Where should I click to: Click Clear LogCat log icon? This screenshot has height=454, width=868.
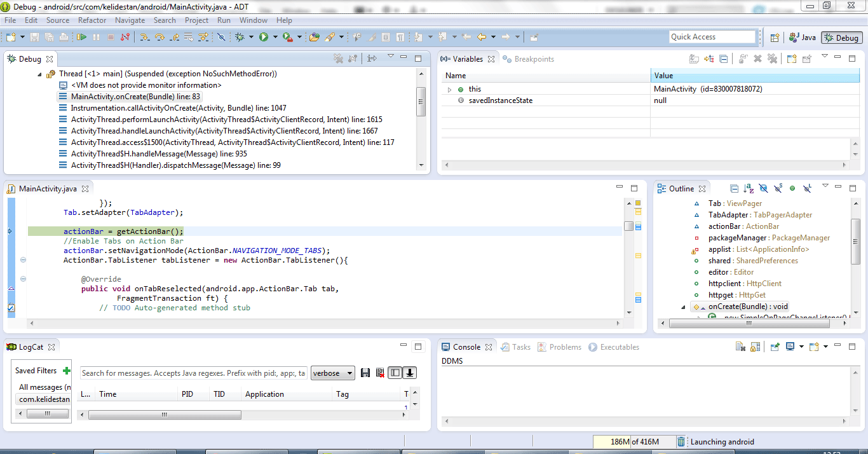(x=380, y=373)
